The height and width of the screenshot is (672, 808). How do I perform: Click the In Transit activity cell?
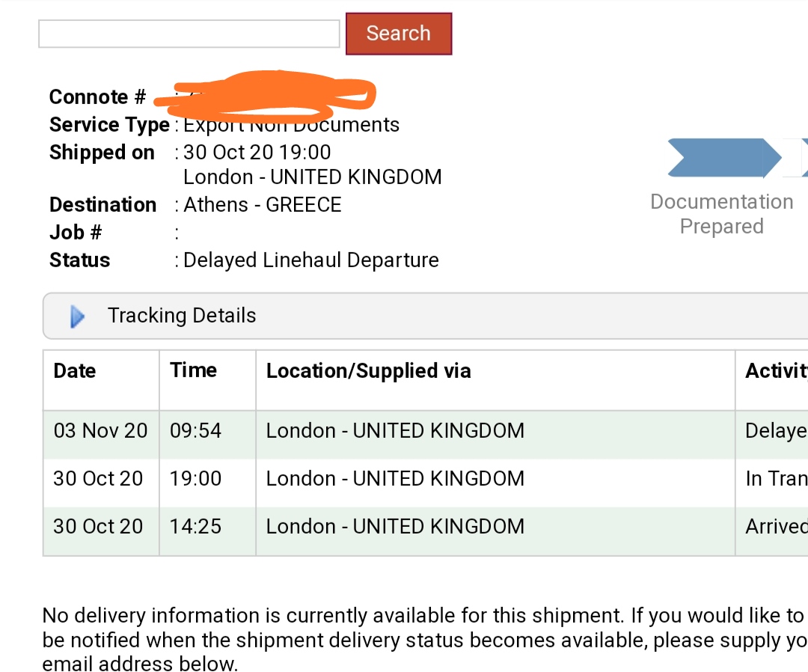click(x=776, y=479)
